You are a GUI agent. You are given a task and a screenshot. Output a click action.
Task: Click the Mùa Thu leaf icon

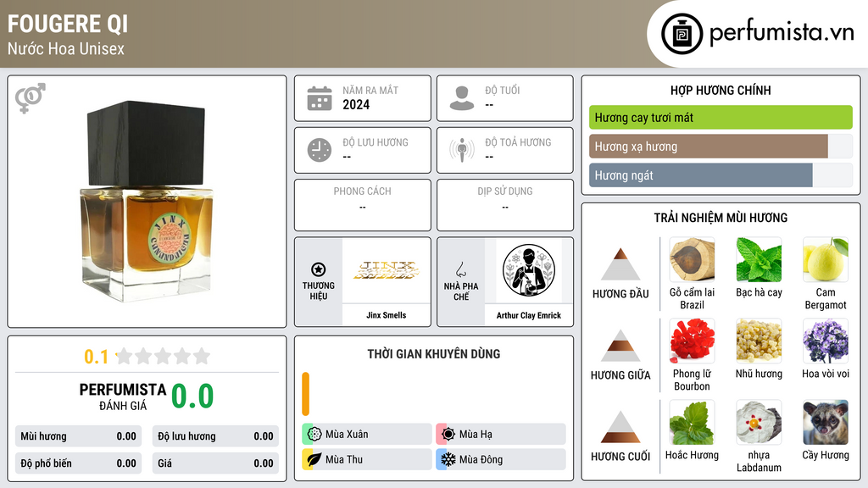[x=314, y=459]
